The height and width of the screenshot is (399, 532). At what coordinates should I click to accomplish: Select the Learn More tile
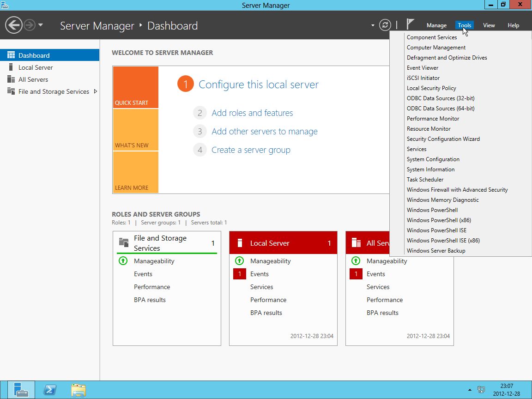click(136, 172)
